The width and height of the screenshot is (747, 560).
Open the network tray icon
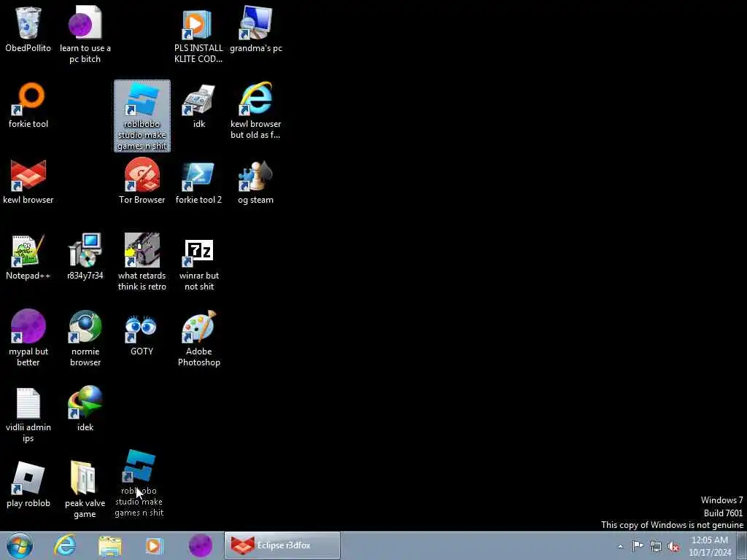click(x=656, y=547)
